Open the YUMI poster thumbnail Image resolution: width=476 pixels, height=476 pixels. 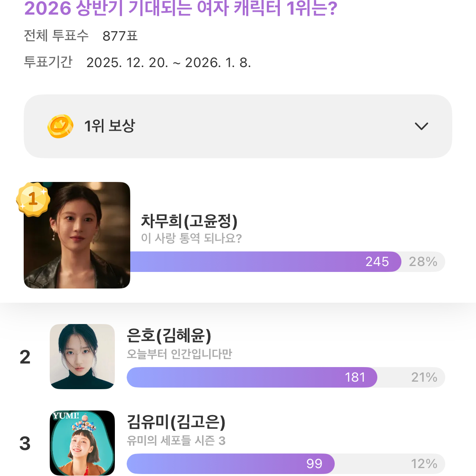click(82, 443)
